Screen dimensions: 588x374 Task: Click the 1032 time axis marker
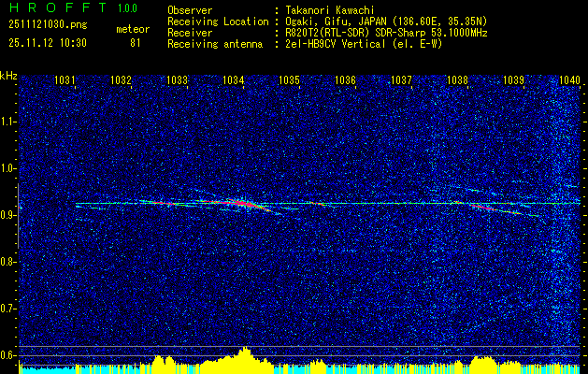pos(121,79)
